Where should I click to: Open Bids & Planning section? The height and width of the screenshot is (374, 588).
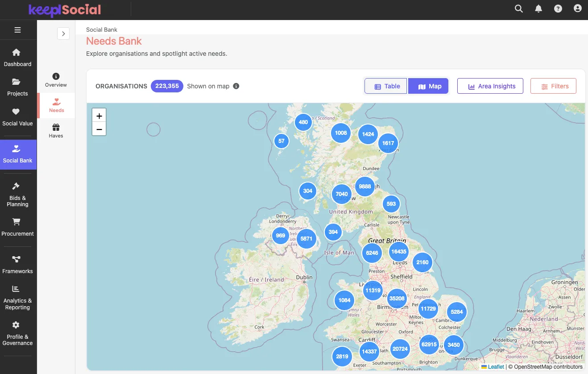18,195
